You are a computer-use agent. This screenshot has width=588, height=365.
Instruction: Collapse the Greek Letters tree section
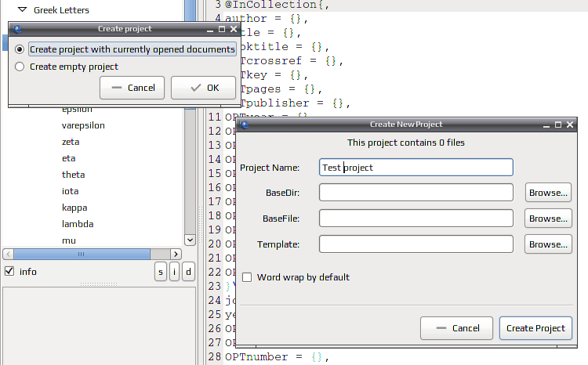coord(22,9)
